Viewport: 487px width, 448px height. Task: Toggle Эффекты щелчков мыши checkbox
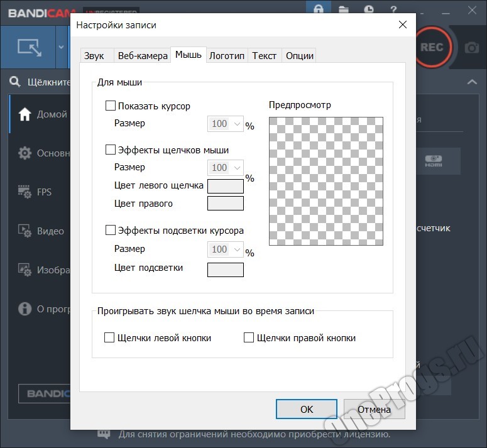click(x=111, y=150)
